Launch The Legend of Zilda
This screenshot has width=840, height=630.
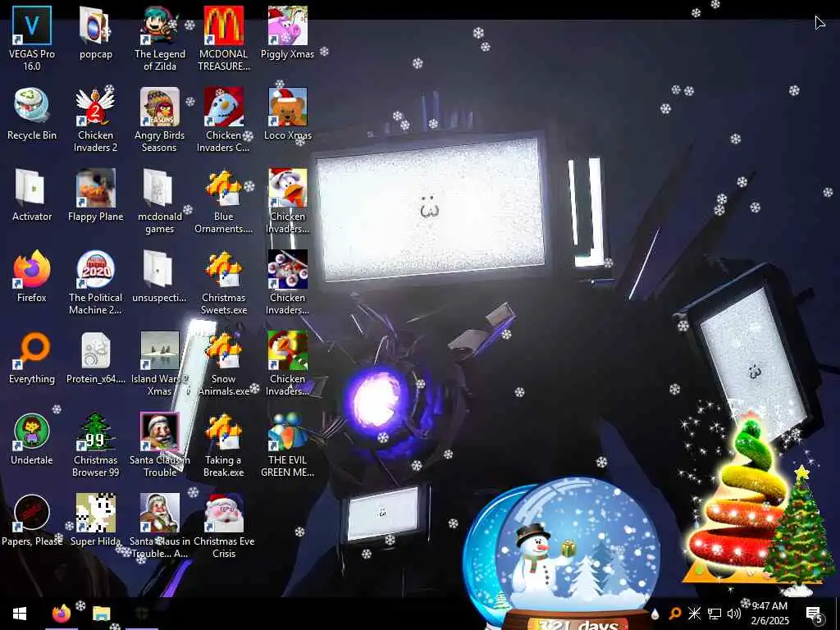(160, 39)
